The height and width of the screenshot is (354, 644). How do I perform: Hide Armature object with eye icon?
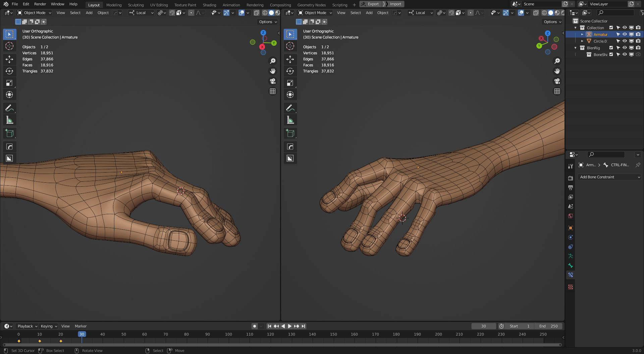tap(625, 35)
